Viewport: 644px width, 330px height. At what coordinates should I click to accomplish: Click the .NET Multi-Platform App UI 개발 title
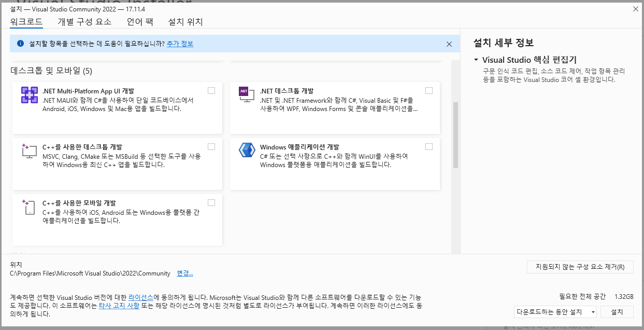click(88, 91)
